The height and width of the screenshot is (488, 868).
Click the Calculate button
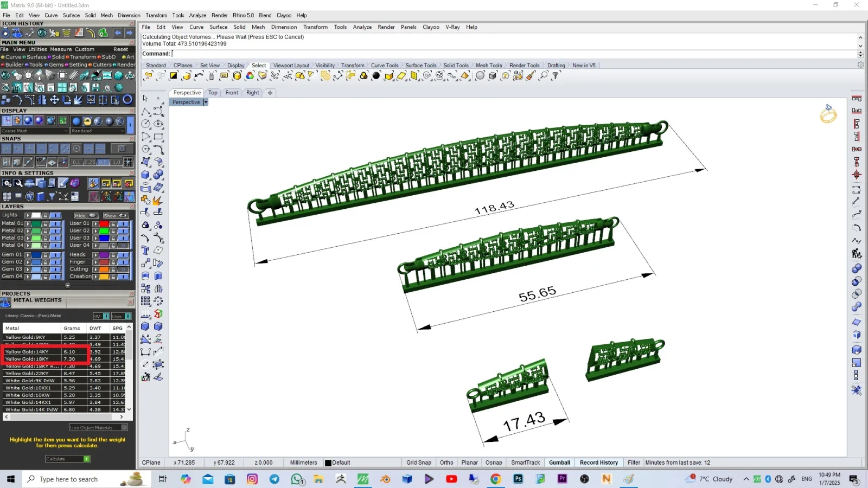coord(68,459)
